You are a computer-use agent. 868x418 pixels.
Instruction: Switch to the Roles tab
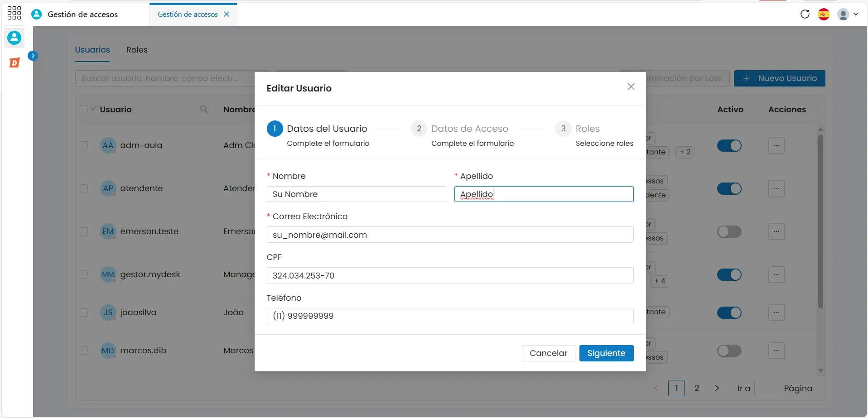[137, 50]
